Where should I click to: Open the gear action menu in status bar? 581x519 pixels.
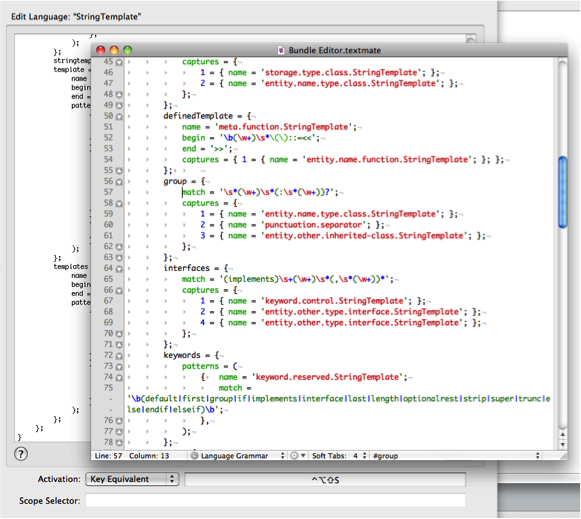(298, 456)
